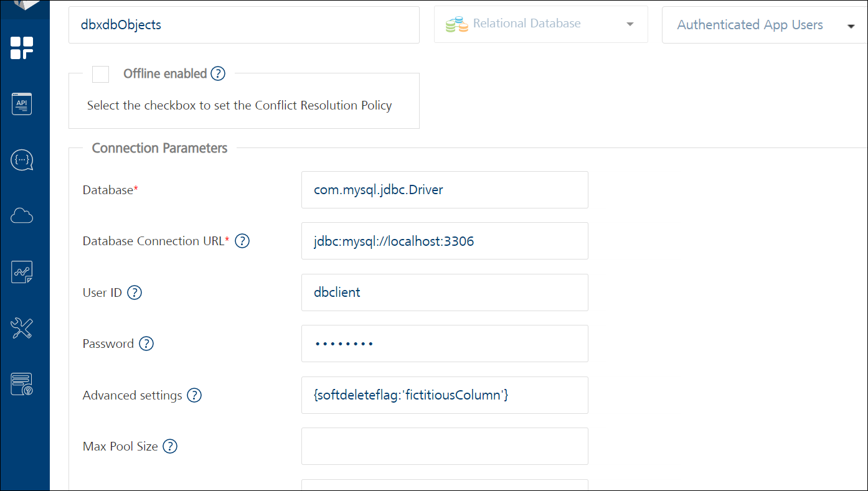Click the Database driver field
The image size is (868, 491).
(445, 190)
